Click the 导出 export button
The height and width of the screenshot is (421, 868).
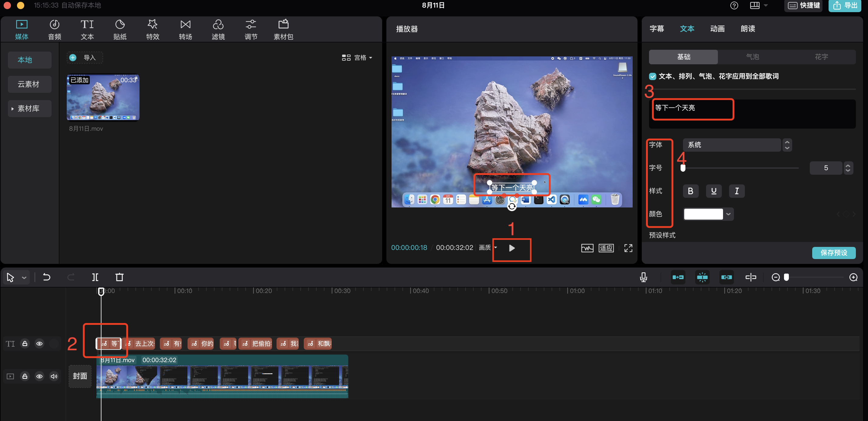point(845,6)
